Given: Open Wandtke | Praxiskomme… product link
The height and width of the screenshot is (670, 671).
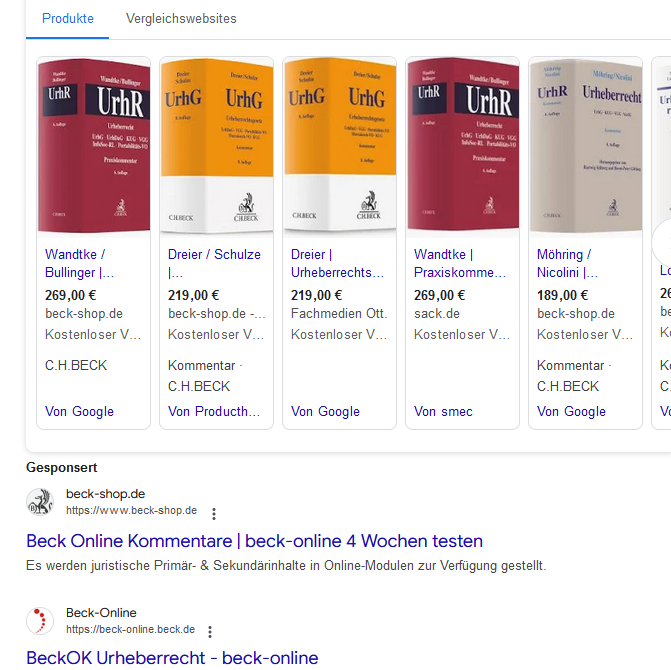Looking at the screenshot, I should (460, 263).
